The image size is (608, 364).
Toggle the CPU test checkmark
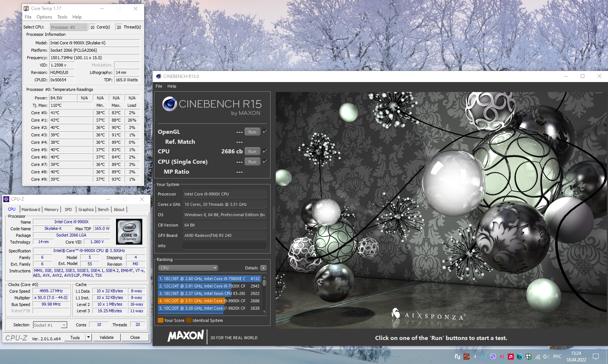click(265, 151)
